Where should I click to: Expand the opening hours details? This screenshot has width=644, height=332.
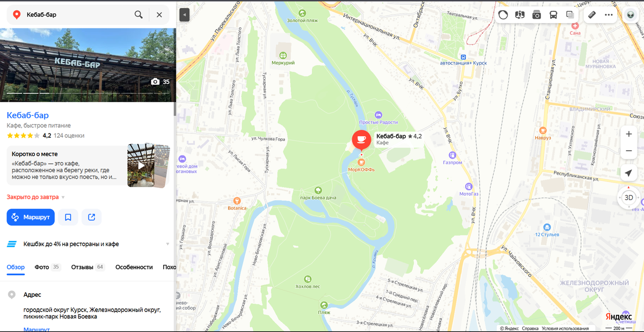point(63,197)
